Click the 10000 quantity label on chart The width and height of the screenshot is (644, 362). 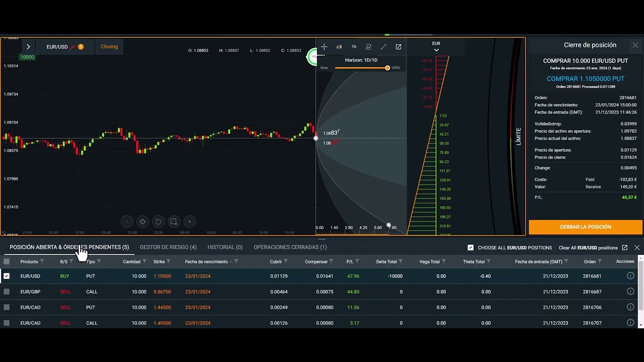27,57
